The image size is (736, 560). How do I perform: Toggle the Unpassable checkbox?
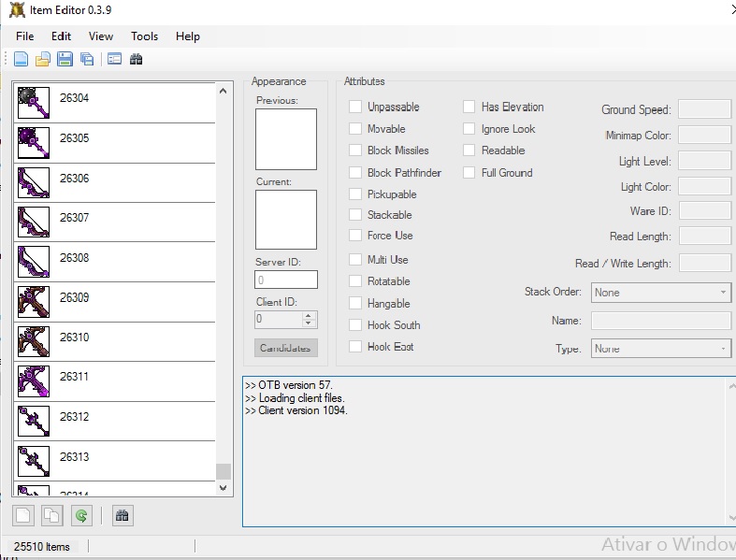[x=355, y=107]
